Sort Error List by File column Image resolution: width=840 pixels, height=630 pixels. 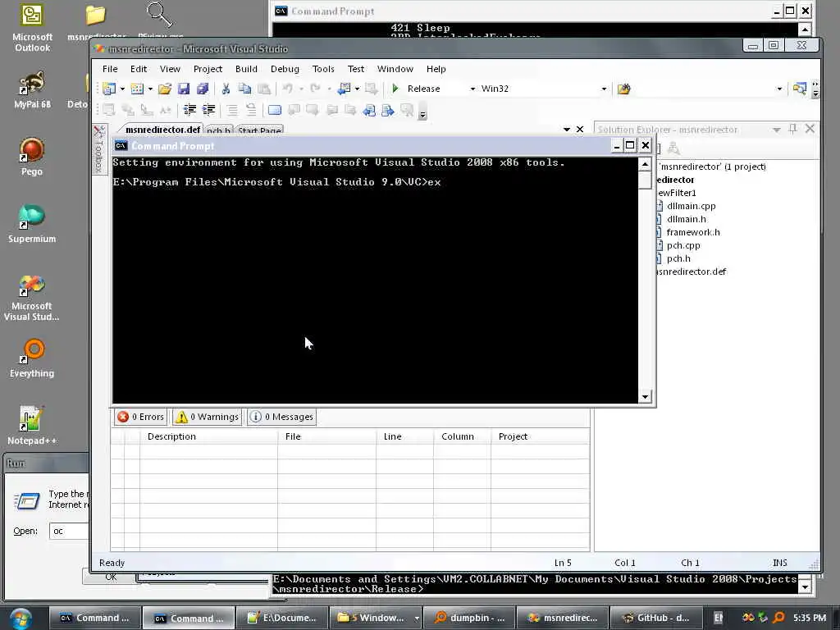[326, 436]
